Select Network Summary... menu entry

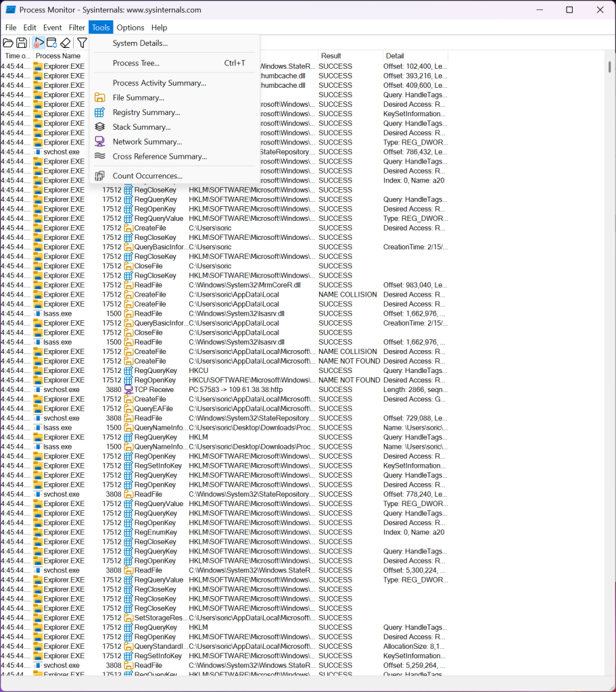pos(175,142)
